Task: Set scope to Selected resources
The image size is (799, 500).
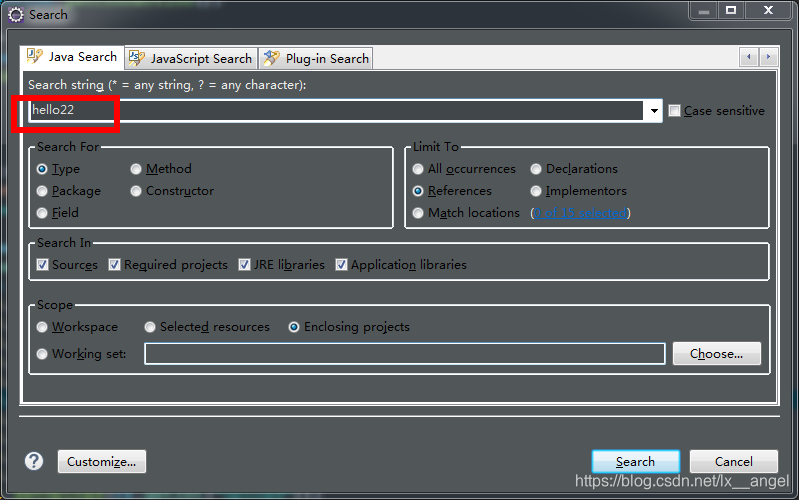Action: pyautogui.click(x=150, y=327)
